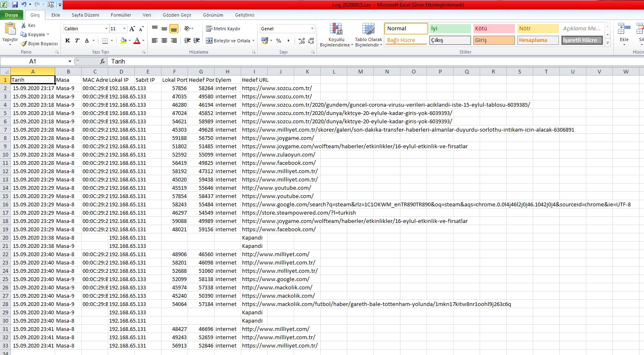Click the Select All corner triangle
This screenshot has height=355, width=644.
5,71
